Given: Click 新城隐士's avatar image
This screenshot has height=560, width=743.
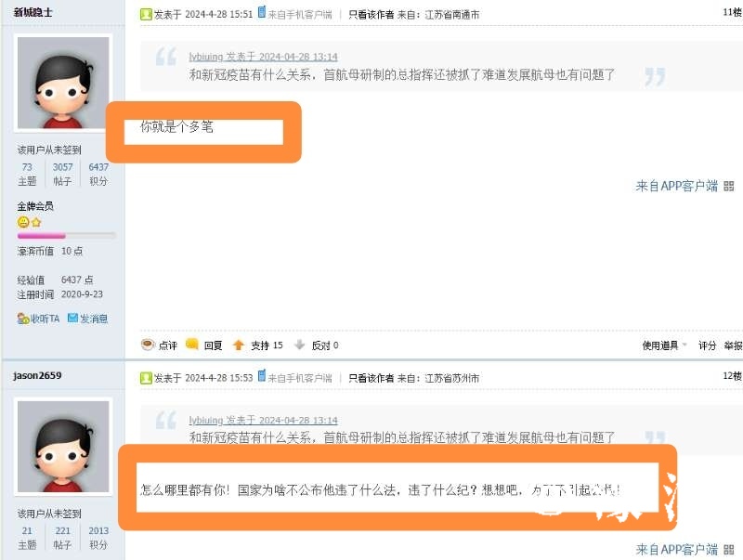Looking at the screenshot, I should pyautogui.click(x=63, y=83).
